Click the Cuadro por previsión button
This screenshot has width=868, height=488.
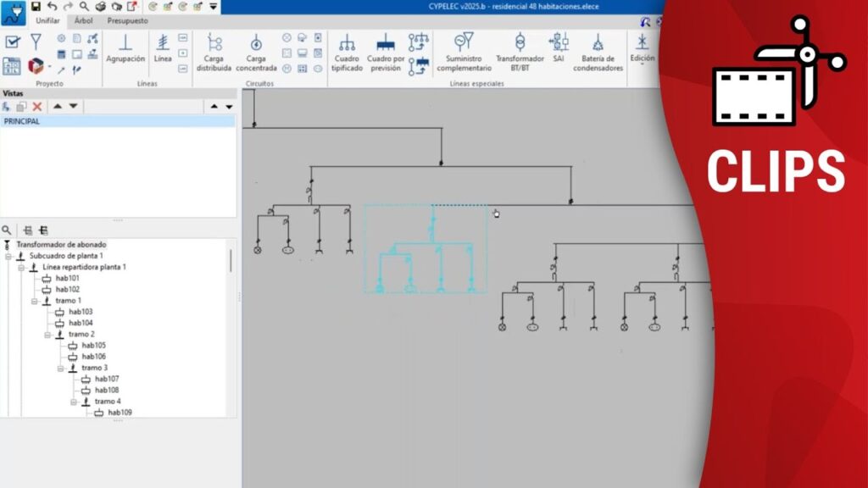coord(385,53)
